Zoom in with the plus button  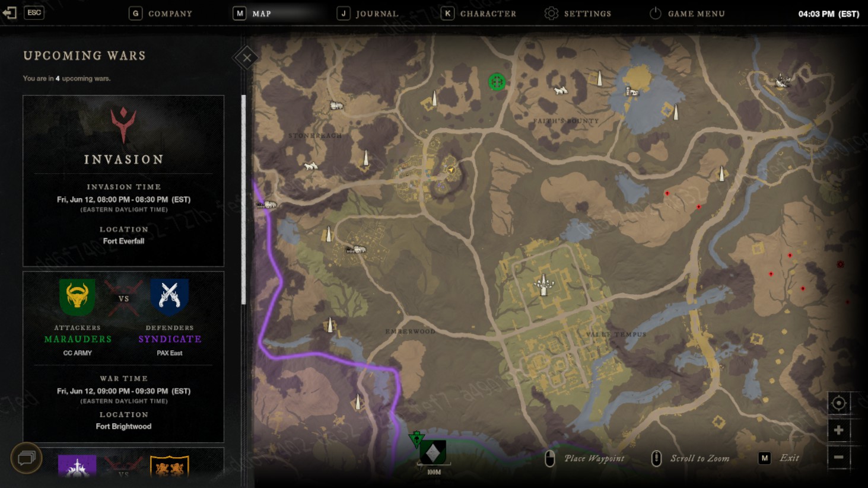point(838,430)
